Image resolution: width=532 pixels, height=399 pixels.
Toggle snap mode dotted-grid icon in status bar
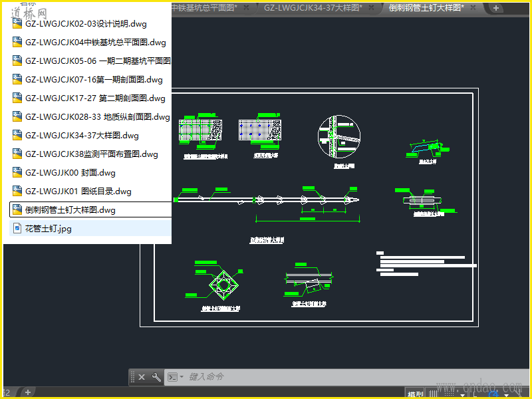coord(450,394)
